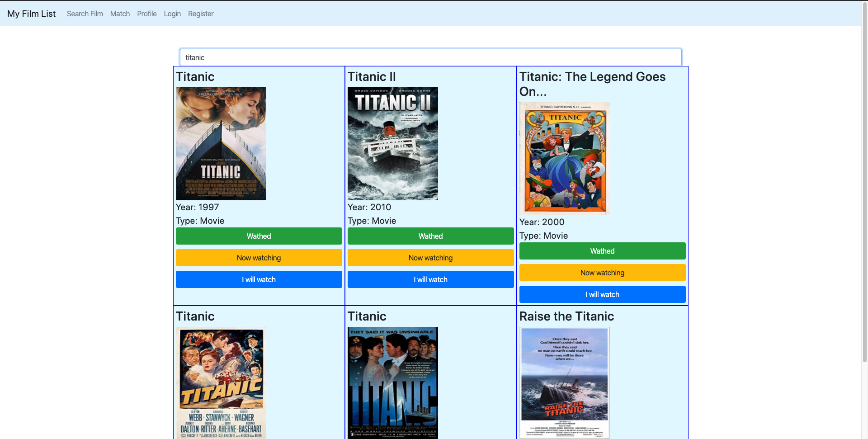Click the Titanic 1997 poster image

221,144
